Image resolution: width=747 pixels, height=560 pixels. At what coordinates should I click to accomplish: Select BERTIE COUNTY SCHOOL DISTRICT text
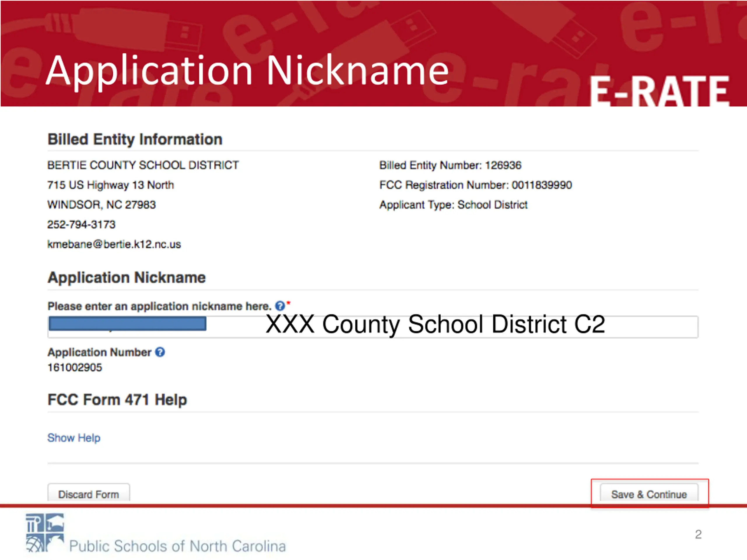pyautogui.click(x=143, y=165)
